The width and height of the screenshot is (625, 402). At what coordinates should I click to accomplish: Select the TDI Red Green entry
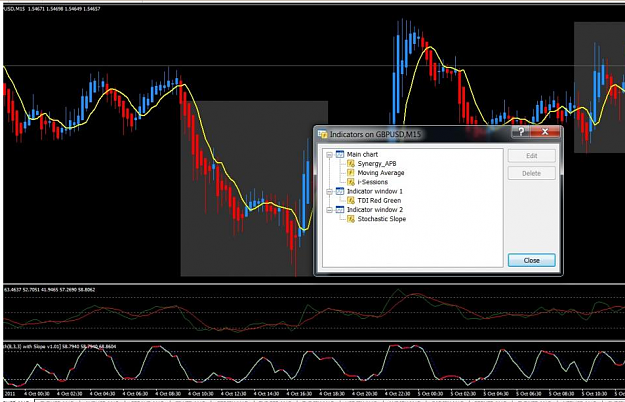click(x=379, y=200)
